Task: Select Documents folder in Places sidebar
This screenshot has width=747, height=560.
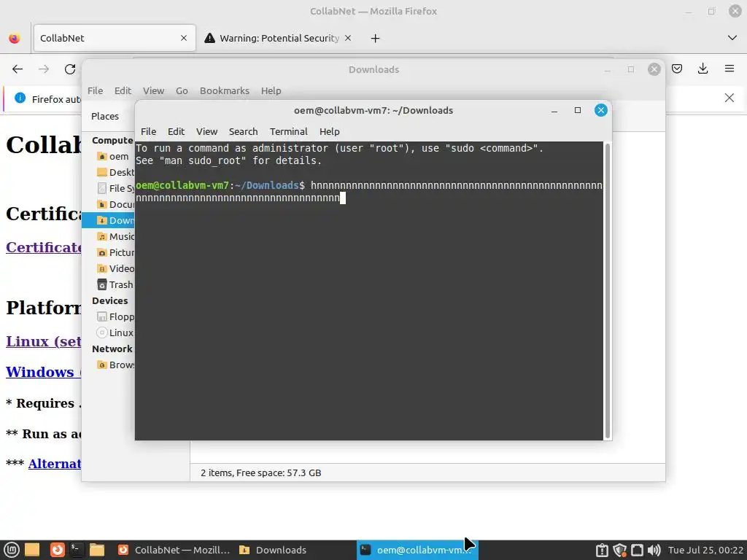Action: [115, 204]
